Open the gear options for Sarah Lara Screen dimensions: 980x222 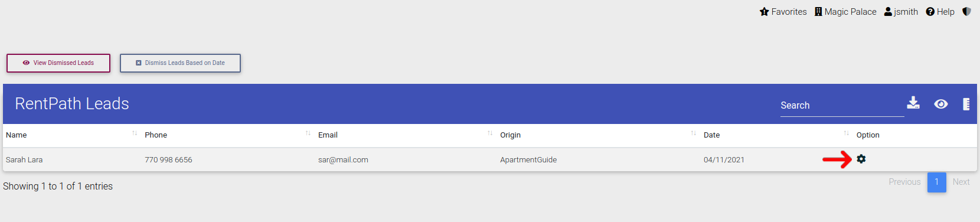861,159
